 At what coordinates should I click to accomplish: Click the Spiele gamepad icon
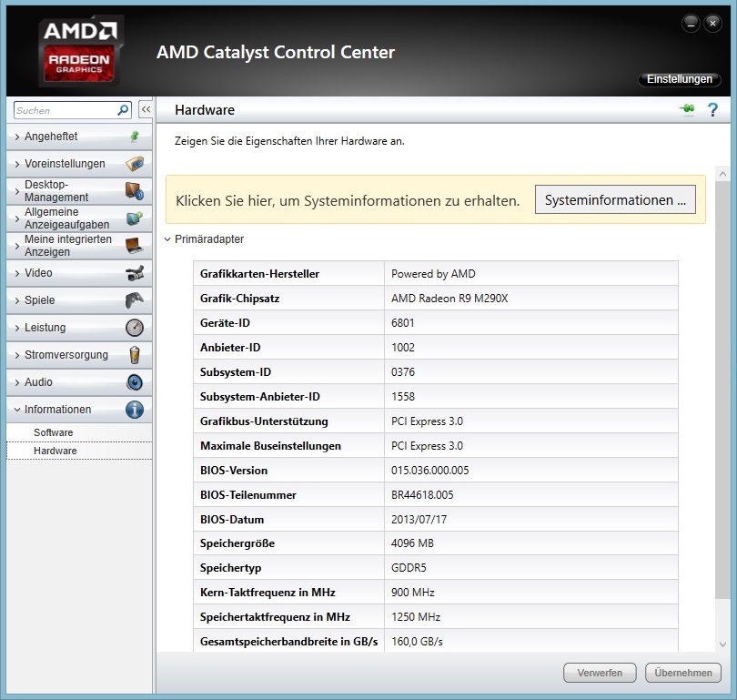click(x=135, y=299)
